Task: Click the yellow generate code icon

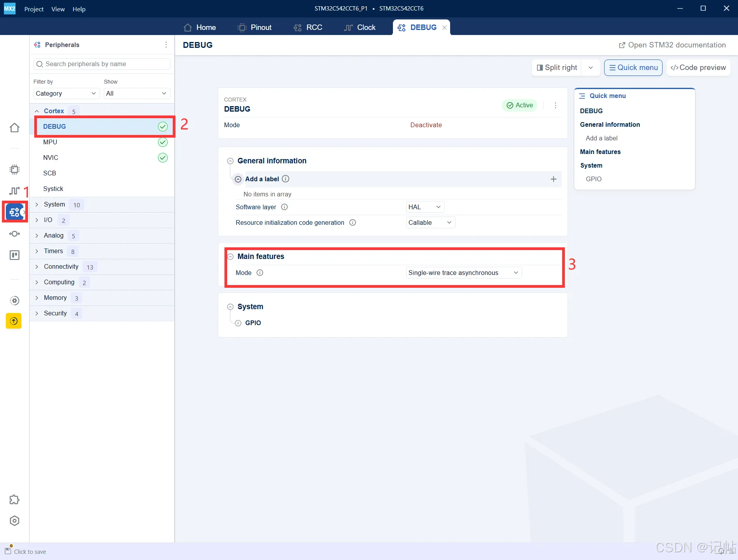Action: tap(14, 321)
